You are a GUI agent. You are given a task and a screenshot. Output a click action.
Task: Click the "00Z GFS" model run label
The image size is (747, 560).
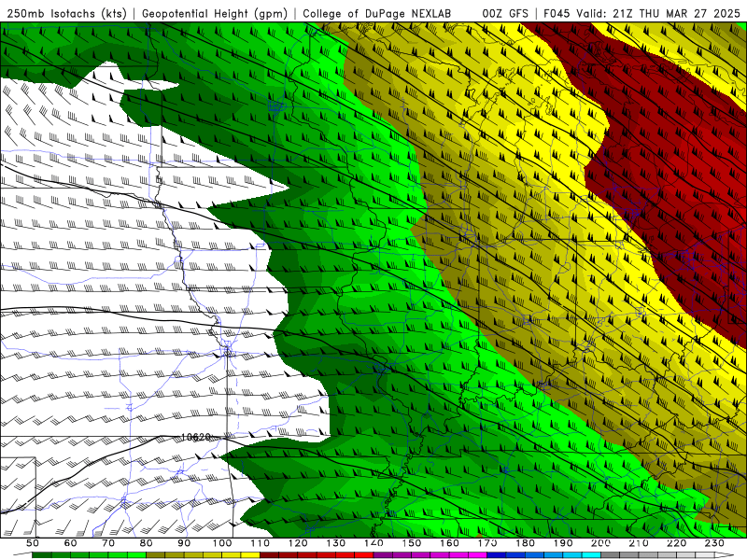505,13
